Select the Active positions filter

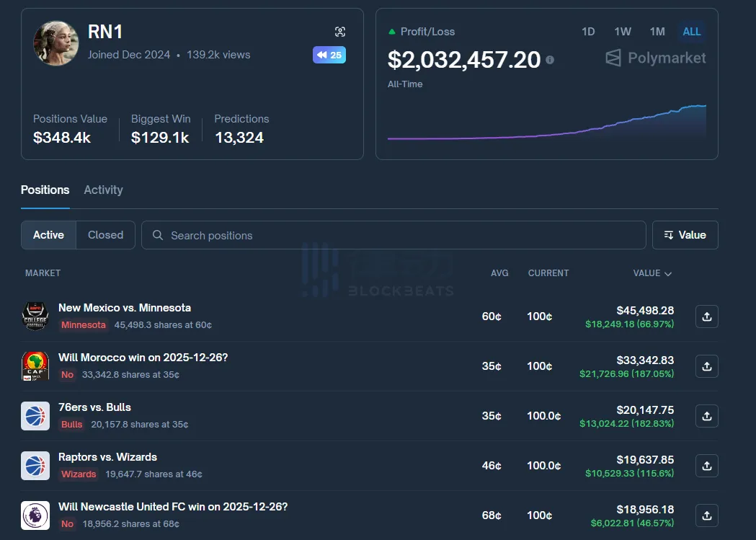click(48, 235)
